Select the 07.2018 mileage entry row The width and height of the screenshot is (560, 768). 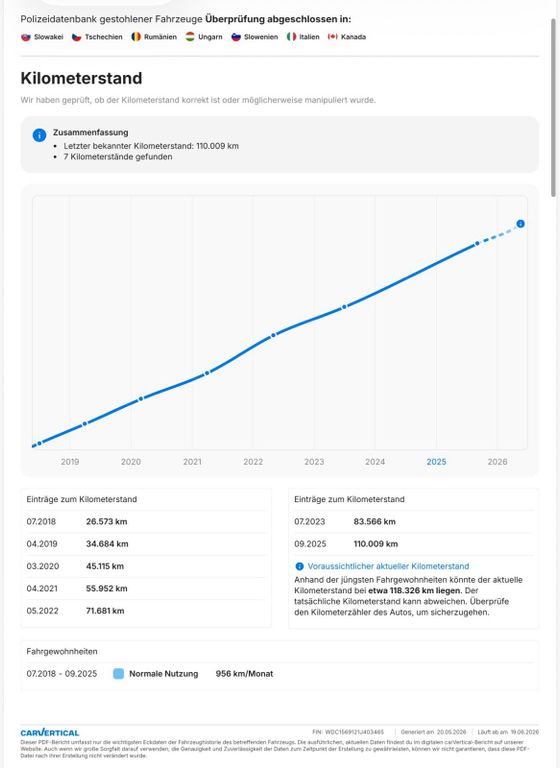click(x=146, y=522)
